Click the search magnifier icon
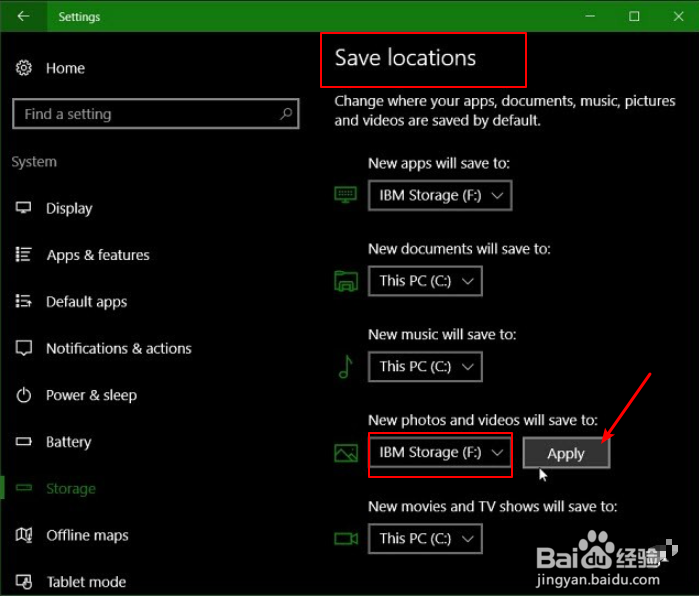Viewport: 699px width, 604px height. click(x=286, y=114)
